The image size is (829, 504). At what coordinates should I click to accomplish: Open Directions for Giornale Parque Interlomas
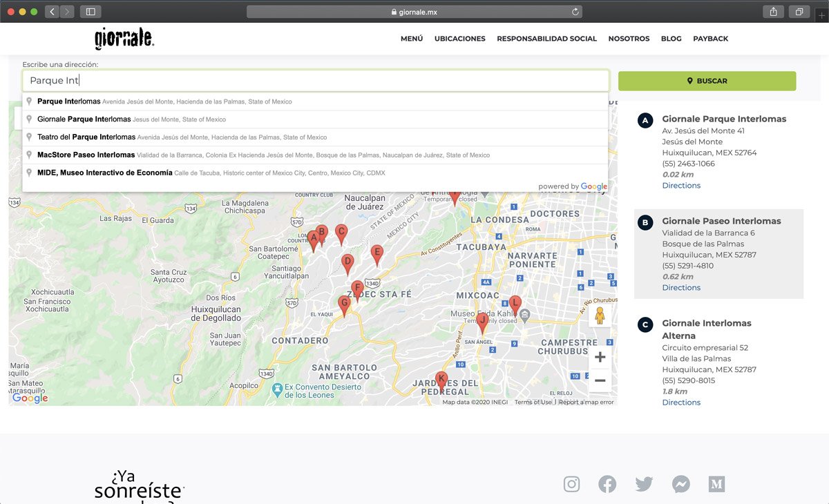click(681, 186)
